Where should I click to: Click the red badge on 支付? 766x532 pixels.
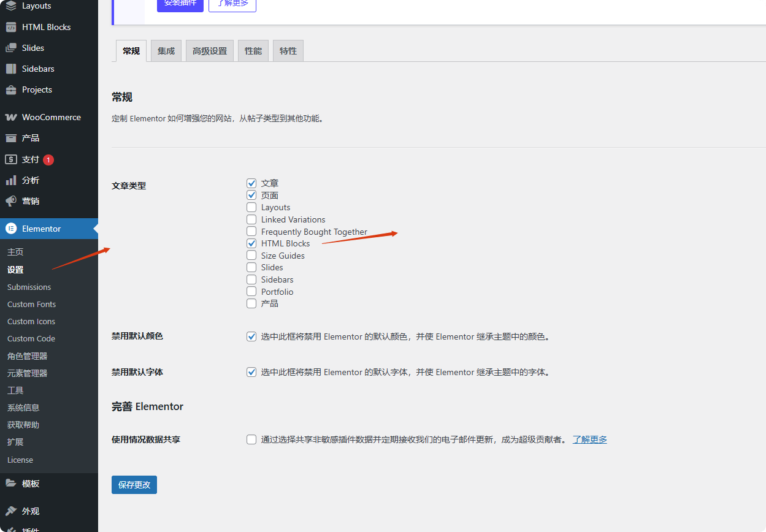click(48, 160)
